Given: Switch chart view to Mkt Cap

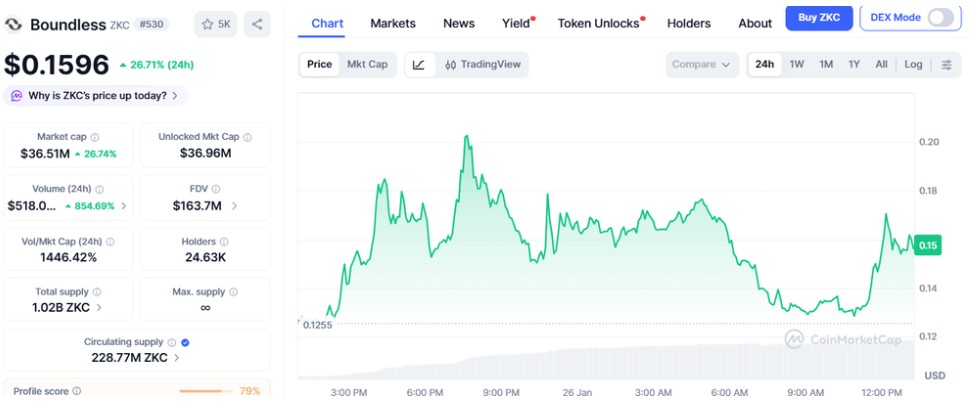Looking at the screenshot, I should [366, 65].
